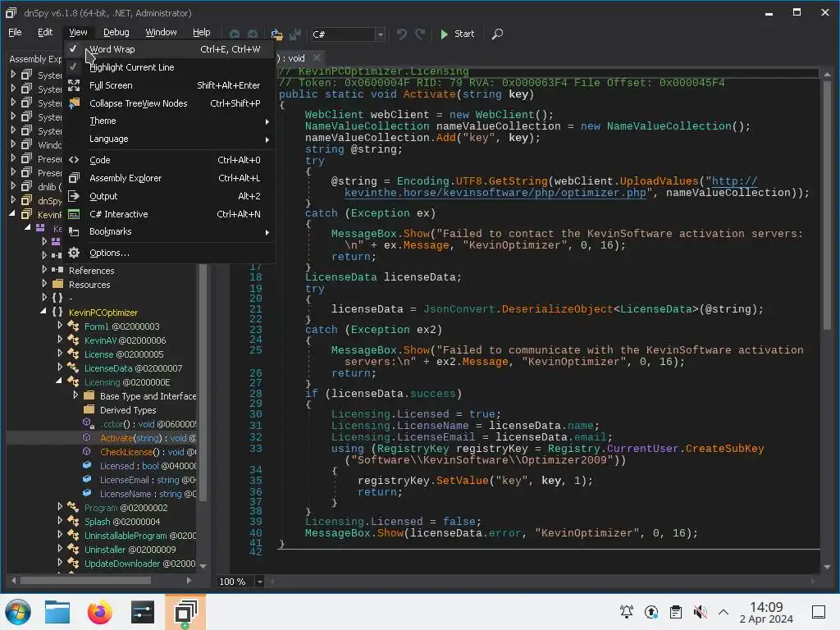Click the Undo toolbar icon
840x630 pixels.
coord(402,34)
